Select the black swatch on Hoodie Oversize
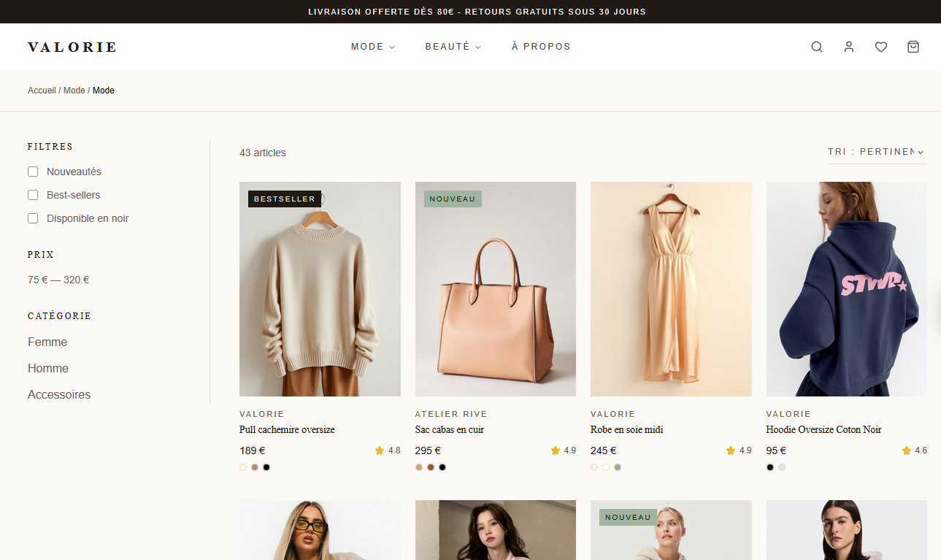The height and width of the screenshot is (560, 941). 770,467
